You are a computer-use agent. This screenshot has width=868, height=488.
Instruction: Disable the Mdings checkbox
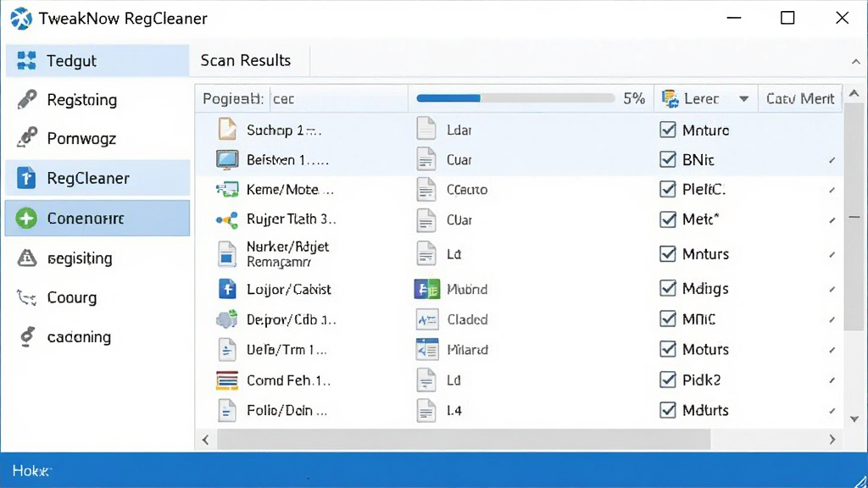point(668,288)
